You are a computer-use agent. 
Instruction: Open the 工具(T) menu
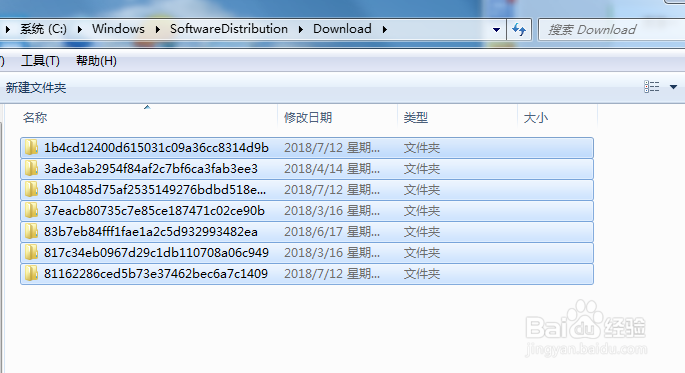(40, 61)
